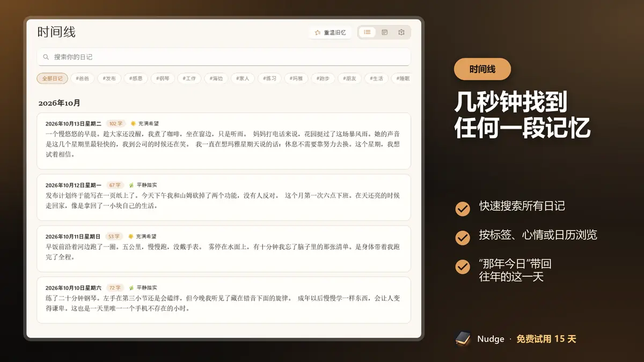Click the star icon in 重温旧忆
Viewport: 644px width, 362px height.
coord(318,33)
